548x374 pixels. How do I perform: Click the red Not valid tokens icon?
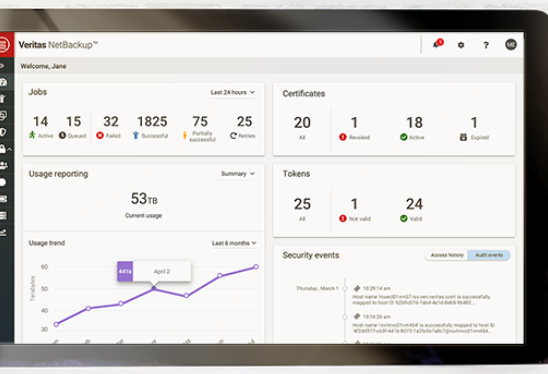click(343, 218)
